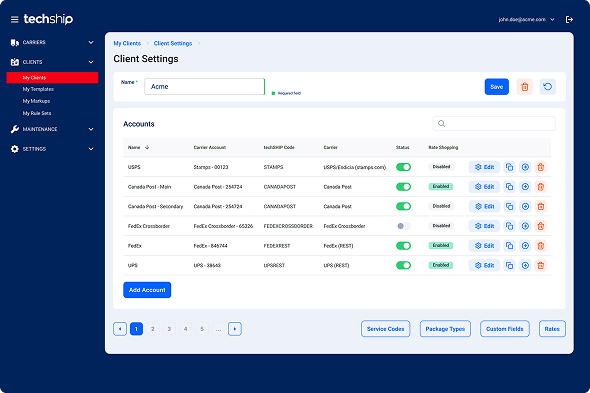
Task: Toggle status switch for Canada Post - Main
Action: click(x=403, y=187)
